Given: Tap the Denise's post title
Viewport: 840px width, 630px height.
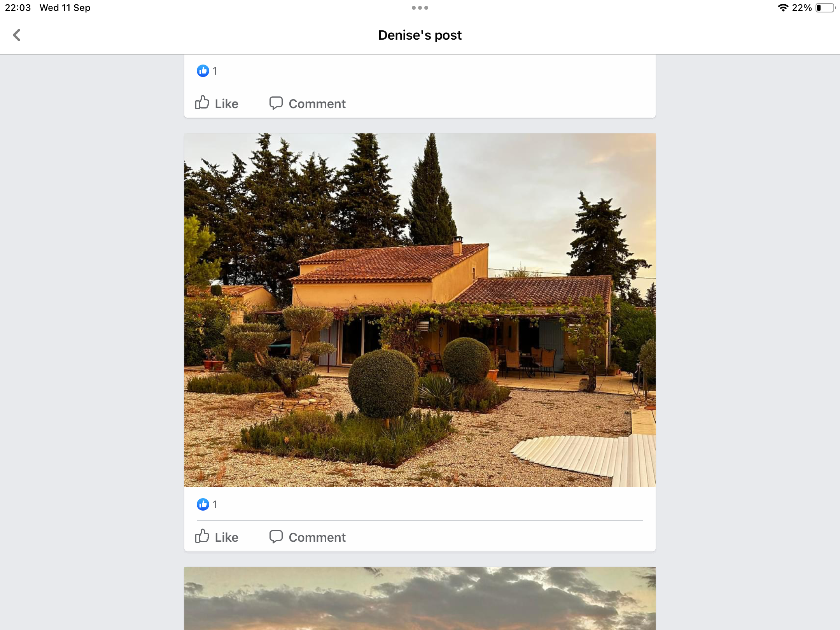Looking at the screenshot, I should (x=420, y=35).
